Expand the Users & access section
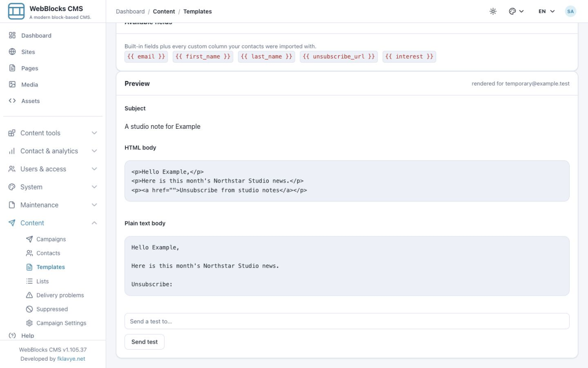 (53, 169)
